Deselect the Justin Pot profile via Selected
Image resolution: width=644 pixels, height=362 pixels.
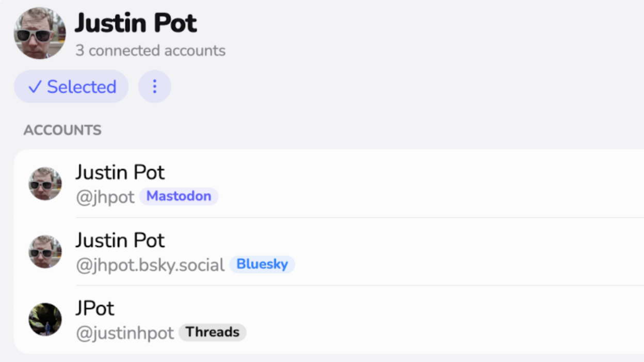pos(71,87)
